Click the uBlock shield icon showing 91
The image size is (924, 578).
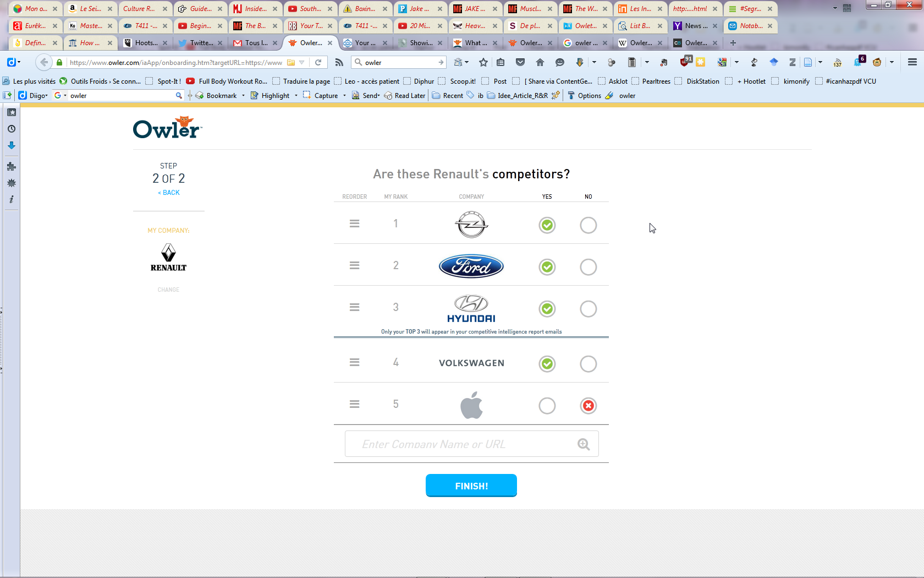(x=686, y=61)
